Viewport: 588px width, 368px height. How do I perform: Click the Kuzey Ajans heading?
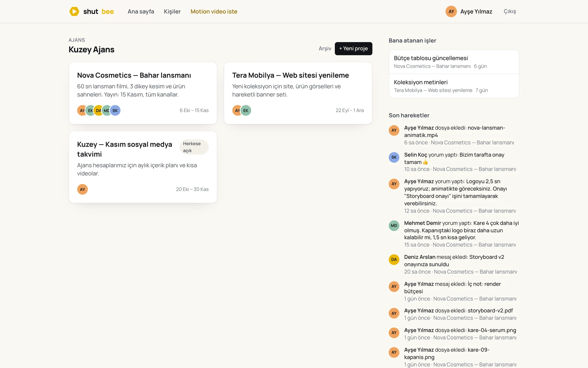(x=91, y=49)
